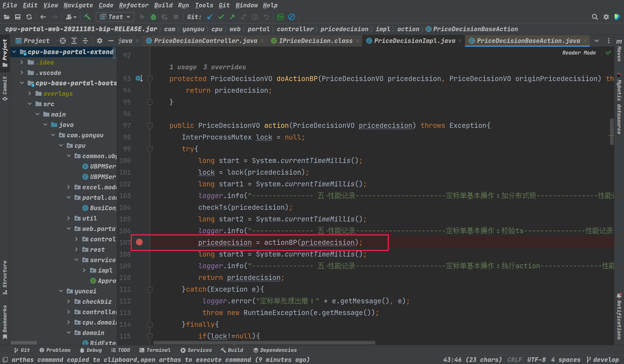Image resolution: width=624 pixels, height=364 pixels.
Task: Click the editor horizontal scrollbar
Action: [x=264, y=343]
